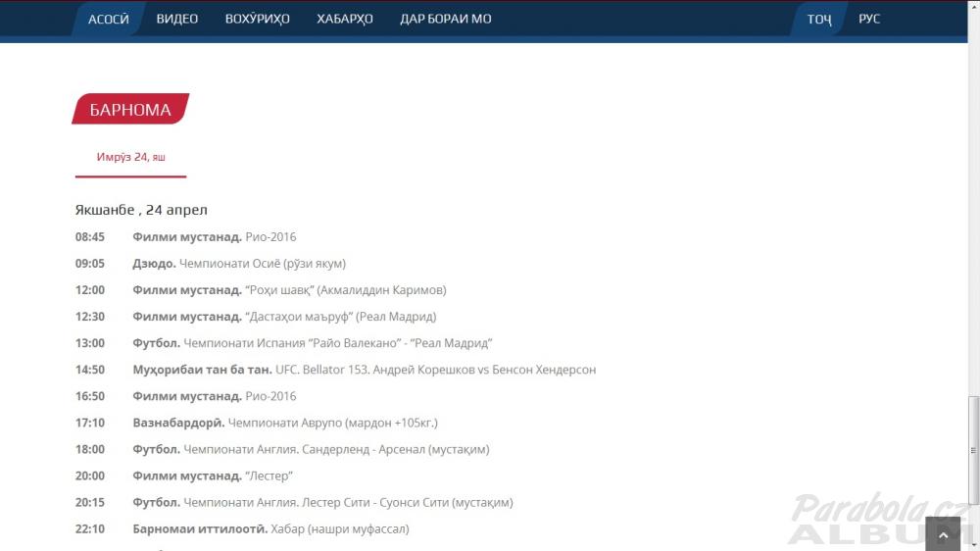Select the 14:50 Муҳорибаи тан ба тан row
The height and width of the screenshot is (551, 980).
point(335,370)
